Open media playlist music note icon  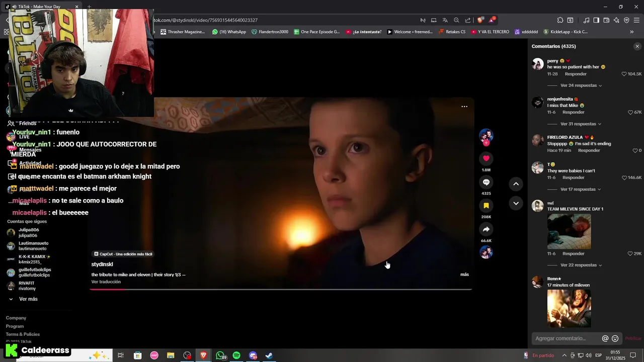click(586, 20)
